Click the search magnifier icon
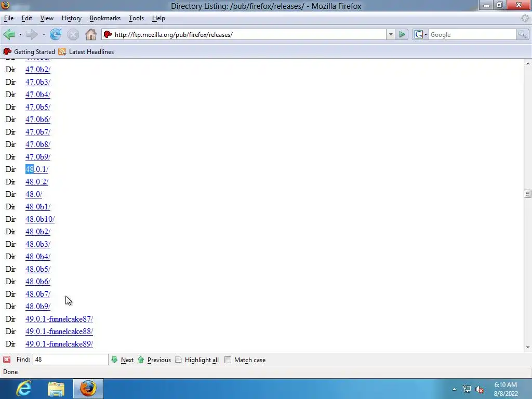Screen dimensions: 532x399 point(522,35)
